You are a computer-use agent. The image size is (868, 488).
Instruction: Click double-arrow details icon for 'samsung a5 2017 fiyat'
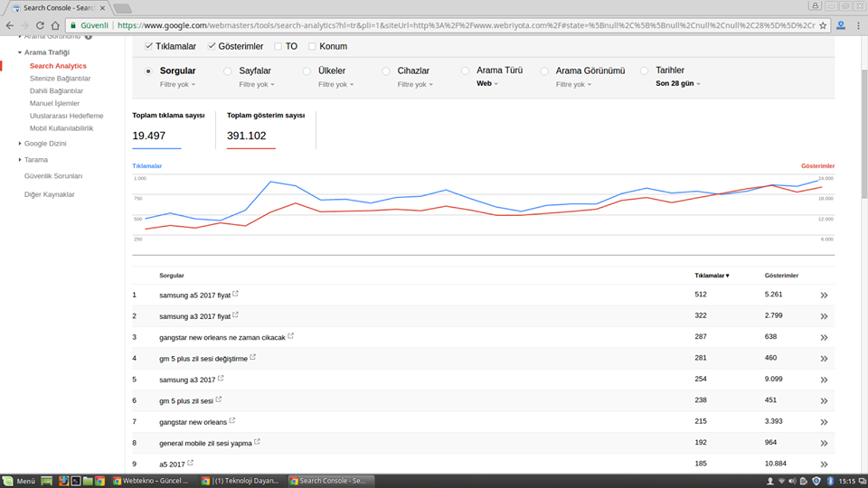pyautogui.click(x=824, y=296)
